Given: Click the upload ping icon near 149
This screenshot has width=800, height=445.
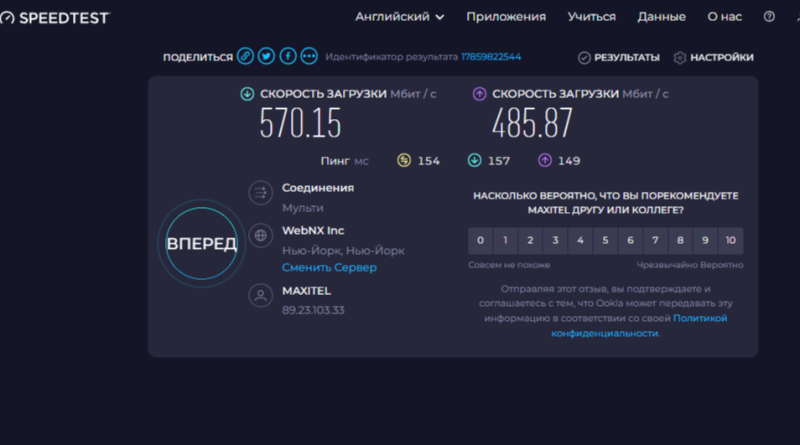Looking at the screenshot, I should pos(545,160).
